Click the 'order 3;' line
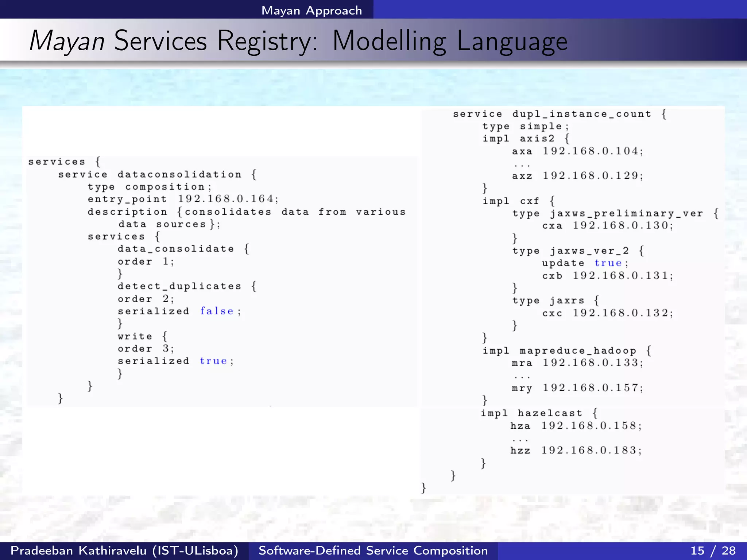 coord(146,349)
